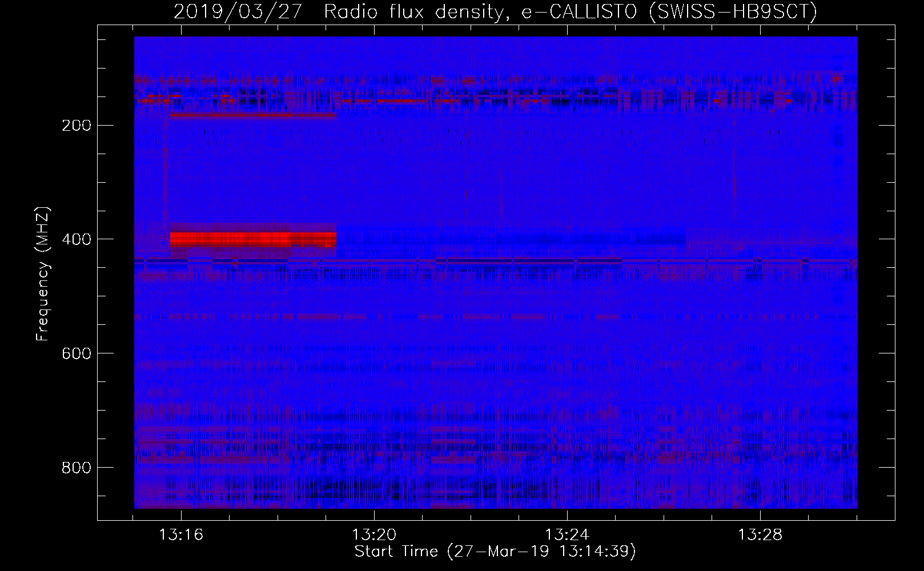Click the thin red band just above 200 MHz
This screenshot has width=924, height=571.
pyautogui.click(x=253, y=115)
